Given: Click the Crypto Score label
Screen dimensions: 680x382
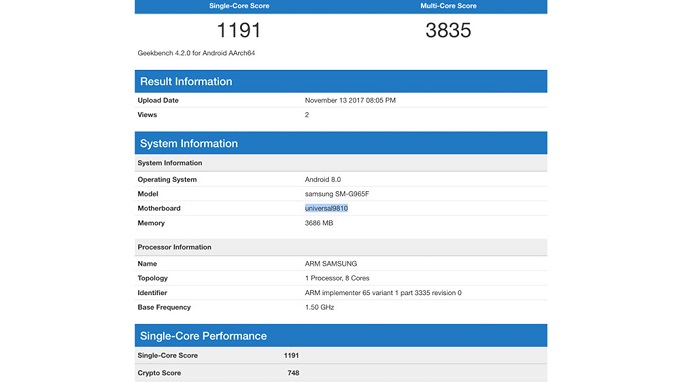Looking at the screenshot, I should (x=159, y=373).
